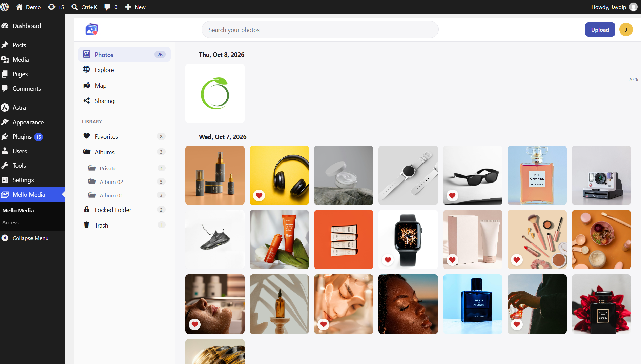The height and width of the screenshot is (364, 641).
Task: Open the WordPress logo menu
Action: pos(5,7)
